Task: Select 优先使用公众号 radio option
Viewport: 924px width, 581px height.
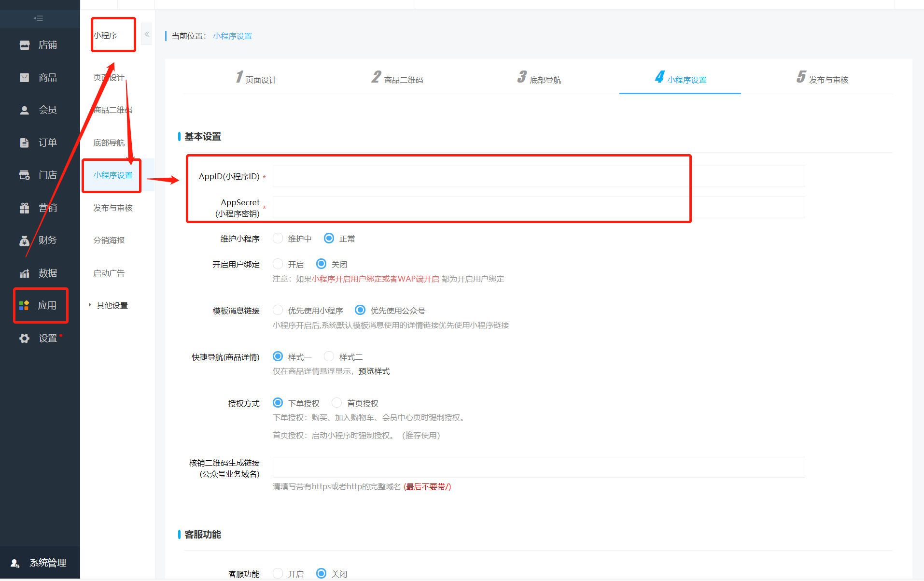Action: 360,310
